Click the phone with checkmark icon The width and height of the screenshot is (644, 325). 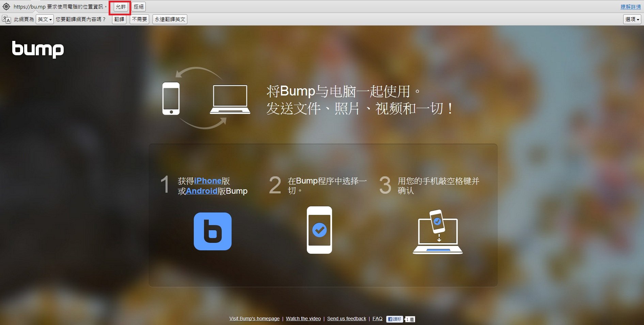tap(319, 230)
